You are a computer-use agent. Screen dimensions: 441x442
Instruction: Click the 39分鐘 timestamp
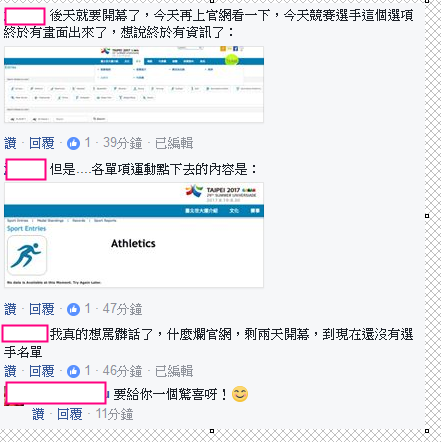tap(122, 143)
